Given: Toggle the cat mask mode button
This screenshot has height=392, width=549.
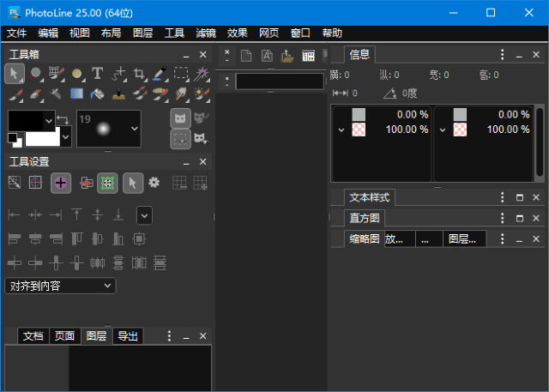Looking at the screenshot, I should [x=181, y=118].
